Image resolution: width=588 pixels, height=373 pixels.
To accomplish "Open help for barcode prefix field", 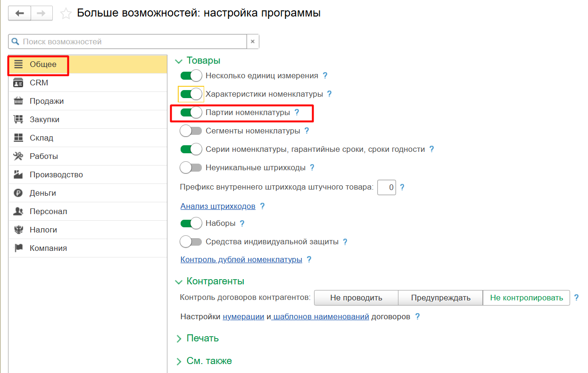I will point(402,187).
